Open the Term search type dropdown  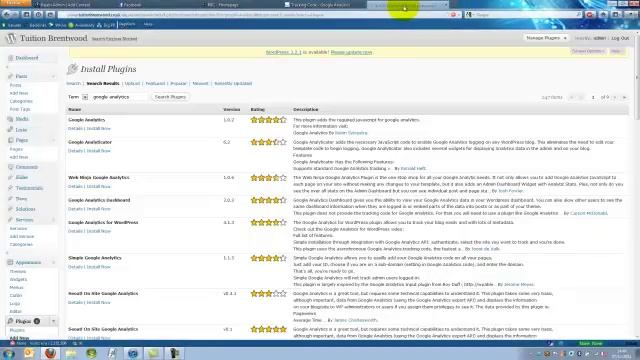(x=85, y=97)
